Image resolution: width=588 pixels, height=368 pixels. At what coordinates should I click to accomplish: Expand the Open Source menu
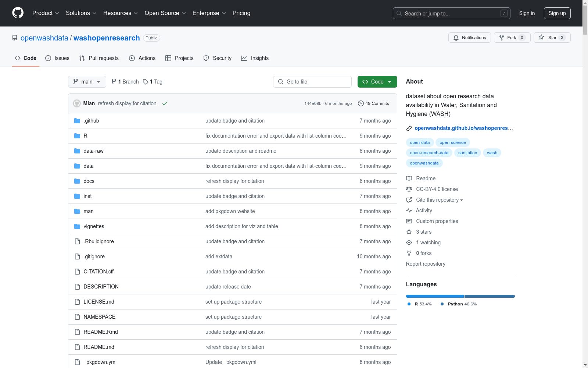tap(165, 13)
